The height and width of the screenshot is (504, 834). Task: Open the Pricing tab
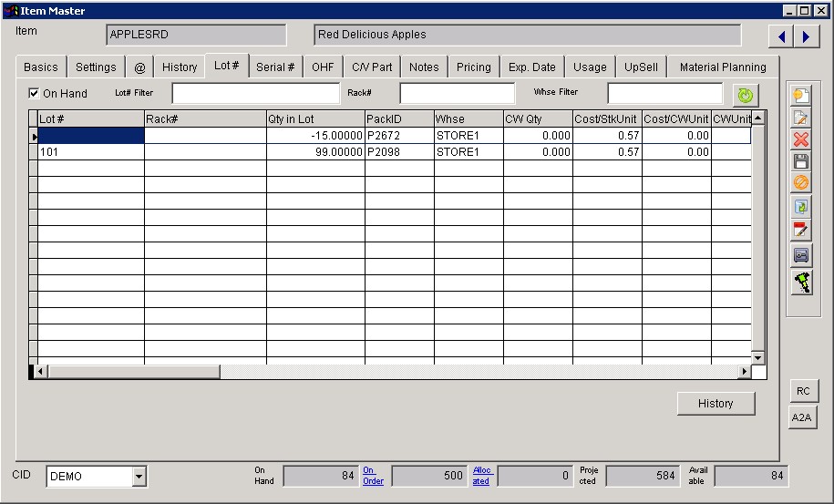pos(473,67)
